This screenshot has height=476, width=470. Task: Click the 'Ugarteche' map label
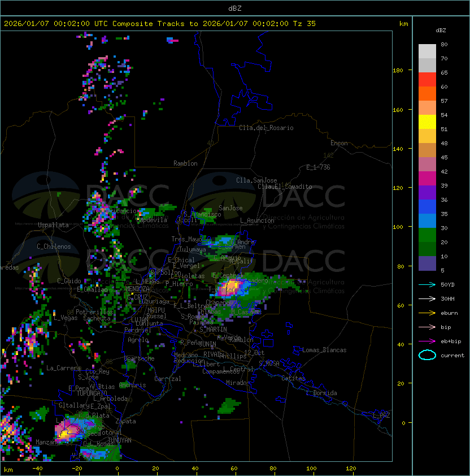tap(140, 358)
